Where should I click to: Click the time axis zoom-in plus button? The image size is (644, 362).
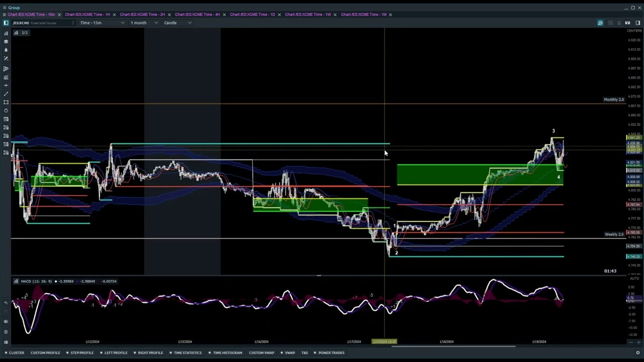[x=638, y=342]
